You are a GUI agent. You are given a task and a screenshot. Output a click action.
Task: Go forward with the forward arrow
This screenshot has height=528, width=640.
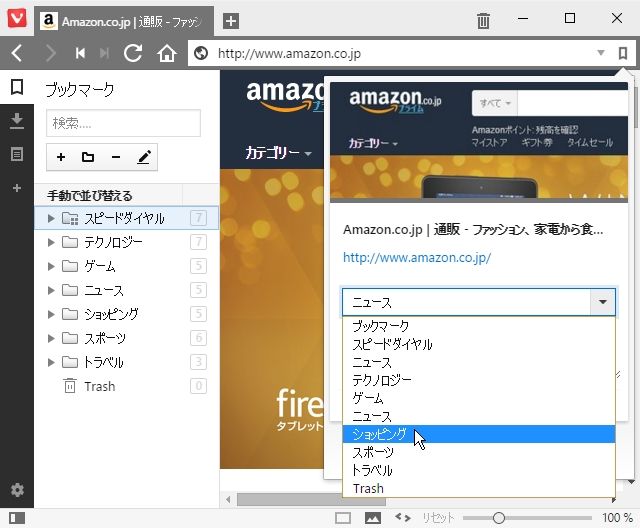pos(50,53)
